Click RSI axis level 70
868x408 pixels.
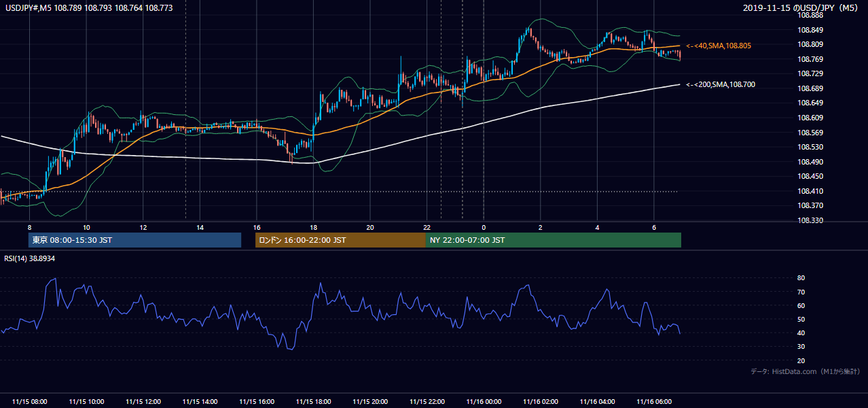(x=801, y=292)
